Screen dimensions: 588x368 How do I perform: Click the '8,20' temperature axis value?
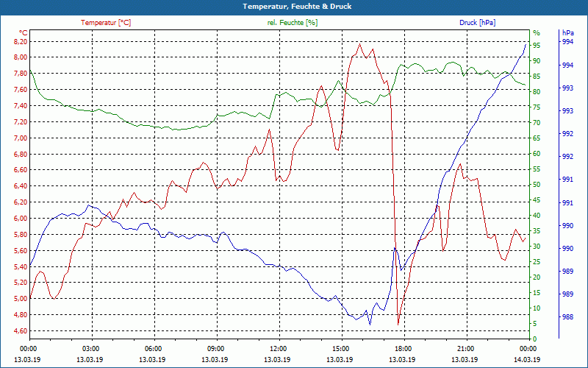[x=21, y=42]
